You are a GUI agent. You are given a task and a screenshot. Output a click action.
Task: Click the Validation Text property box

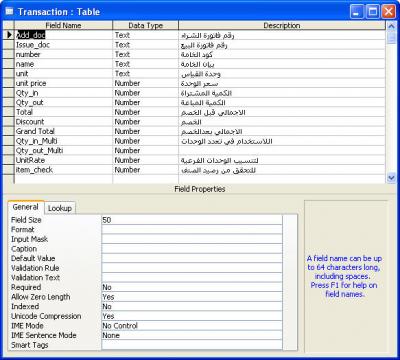(192, 278)
